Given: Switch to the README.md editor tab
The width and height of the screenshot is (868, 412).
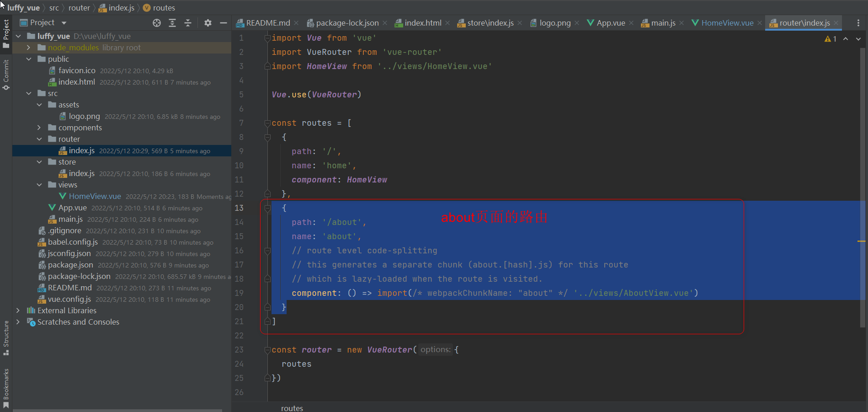Looking at the screenshot, I should coord(268,23).
